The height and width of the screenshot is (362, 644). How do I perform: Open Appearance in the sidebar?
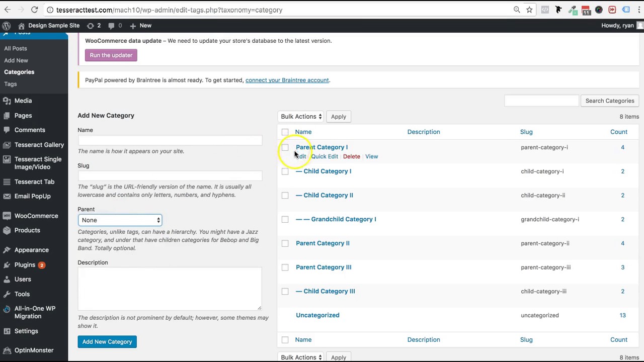pyautogui.click(x=31, y=250)
